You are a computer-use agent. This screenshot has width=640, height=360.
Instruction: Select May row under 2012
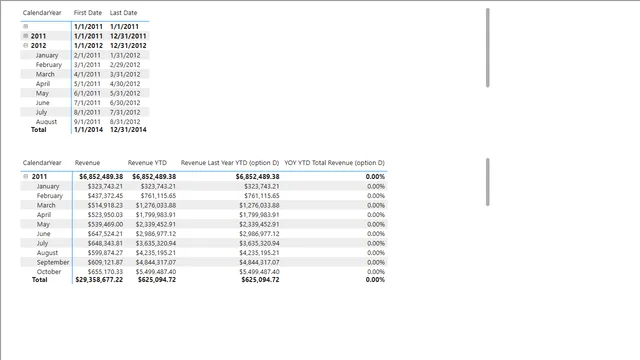coord(85,93)
